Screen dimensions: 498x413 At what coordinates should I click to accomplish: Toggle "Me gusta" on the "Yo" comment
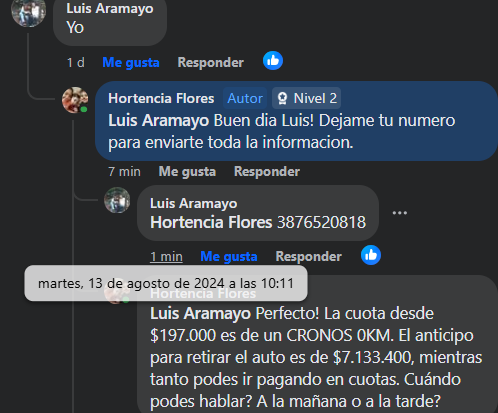tap(131, 62)
